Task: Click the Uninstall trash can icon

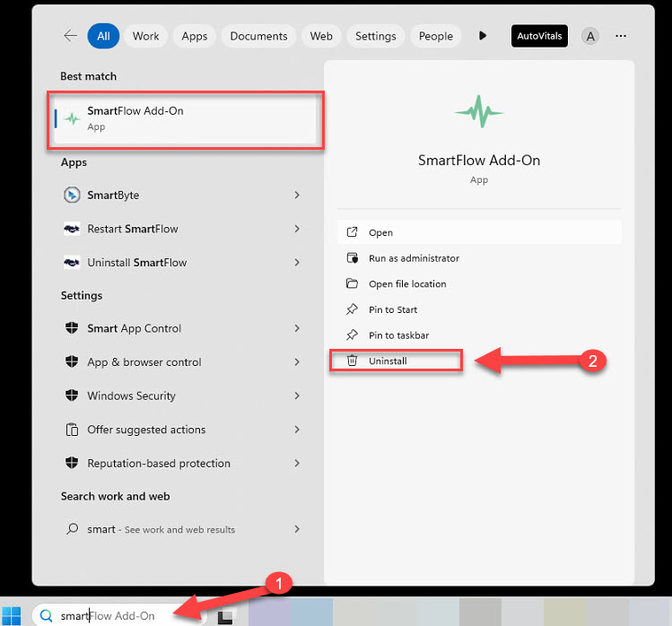Action: [352, 361]
